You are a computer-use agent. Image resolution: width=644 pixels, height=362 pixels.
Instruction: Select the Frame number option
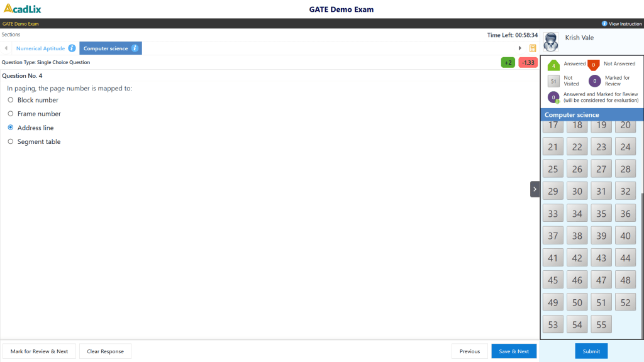click(x=10, y=114)
